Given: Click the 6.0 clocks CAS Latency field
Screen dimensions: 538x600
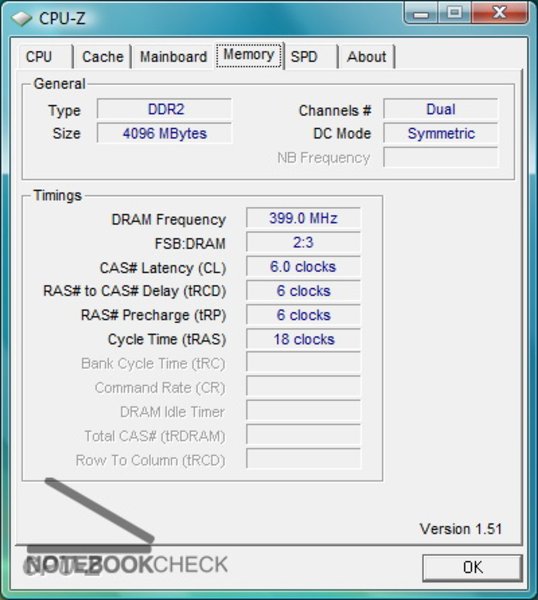Looking at the screenshot, I should point(303,267).
